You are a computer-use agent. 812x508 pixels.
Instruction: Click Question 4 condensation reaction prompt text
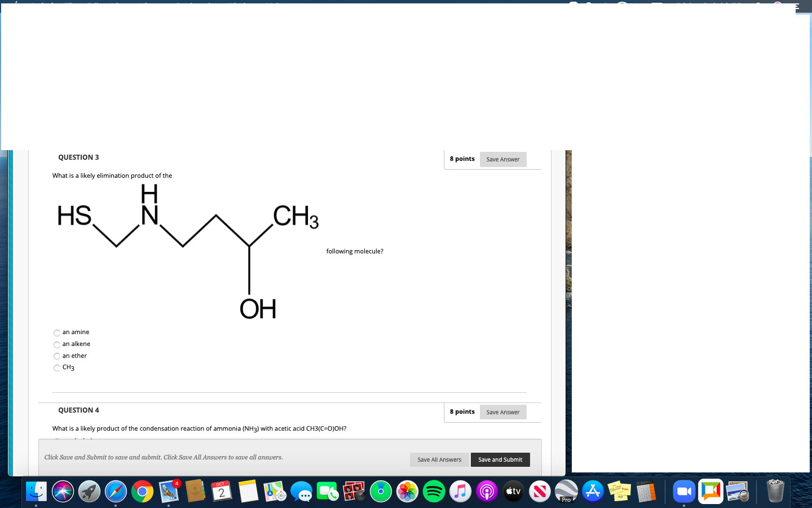pos(200,429)
